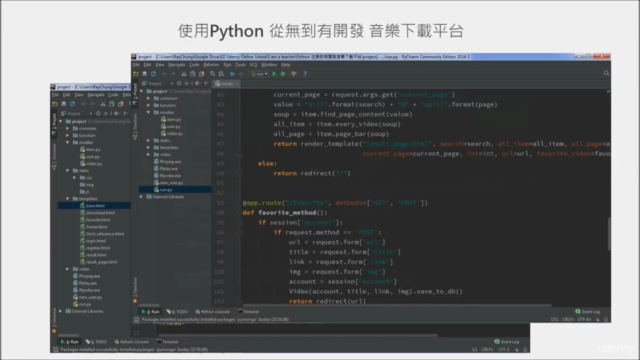Select login.html in back window tree
This screenshot has width=640, height=360.
[94, 241]
